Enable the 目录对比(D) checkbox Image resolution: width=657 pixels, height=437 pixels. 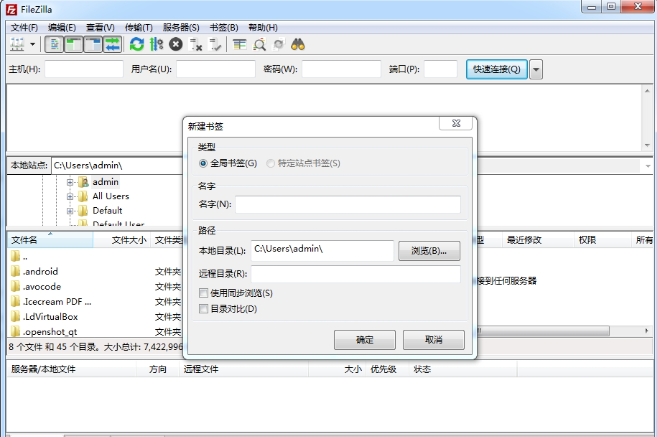coord(204,309)
